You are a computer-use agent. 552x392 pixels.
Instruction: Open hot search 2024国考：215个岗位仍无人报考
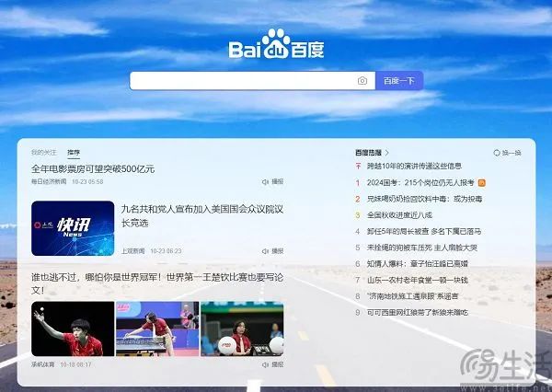click(x=420, y=182)
